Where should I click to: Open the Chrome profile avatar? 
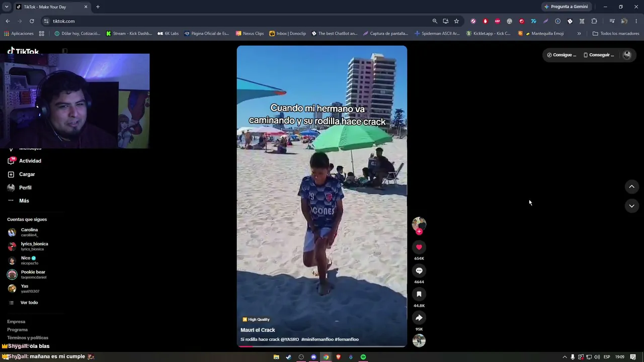(x=624, y=21)
